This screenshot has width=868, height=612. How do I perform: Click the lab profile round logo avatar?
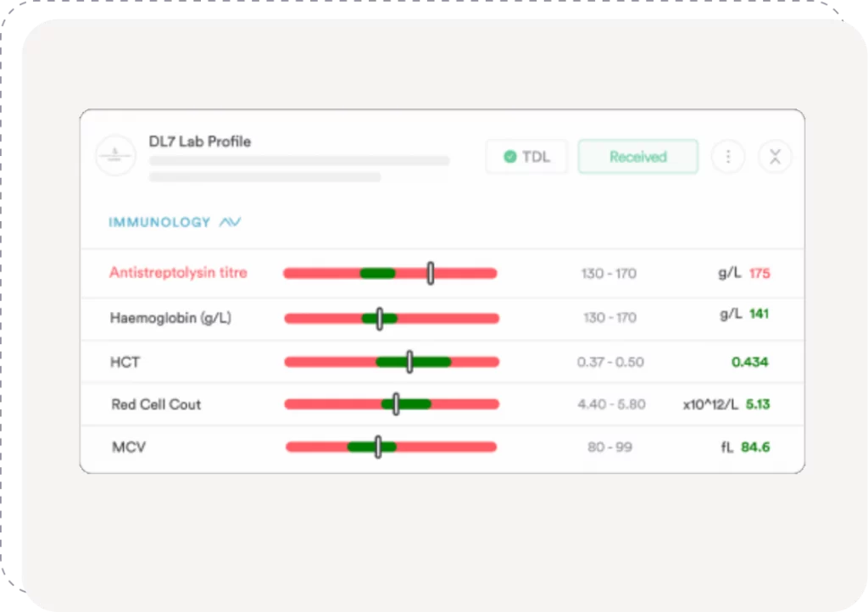click(x=115, y=156)
